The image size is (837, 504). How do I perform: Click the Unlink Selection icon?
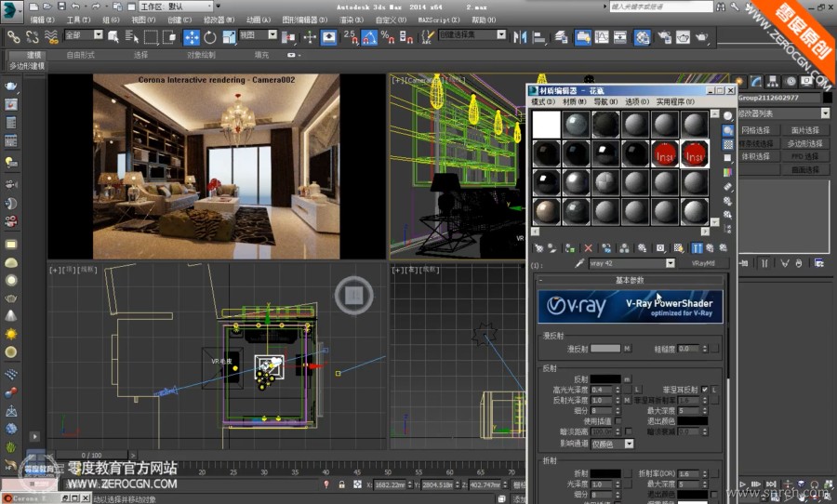[x=32, y=37]
